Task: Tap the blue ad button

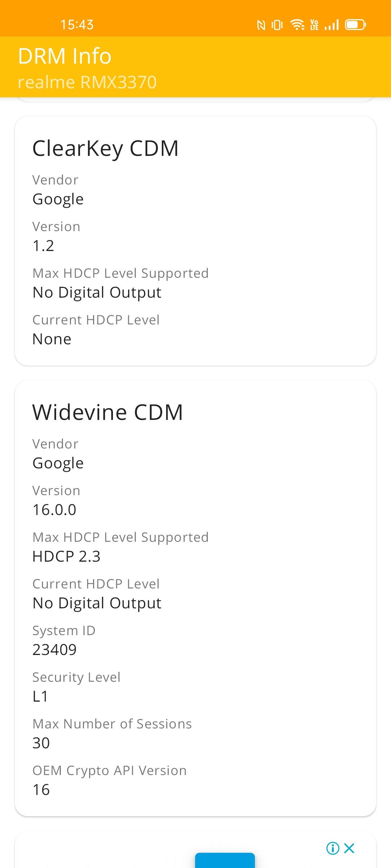Action: pyautogui.click(x=225, y=860)
